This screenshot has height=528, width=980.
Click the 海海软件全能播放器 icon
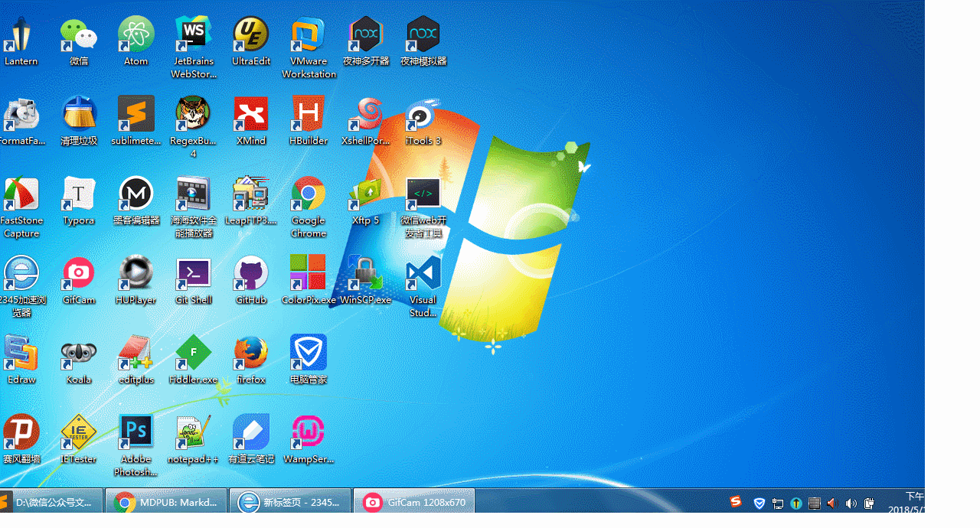(194, 207)
